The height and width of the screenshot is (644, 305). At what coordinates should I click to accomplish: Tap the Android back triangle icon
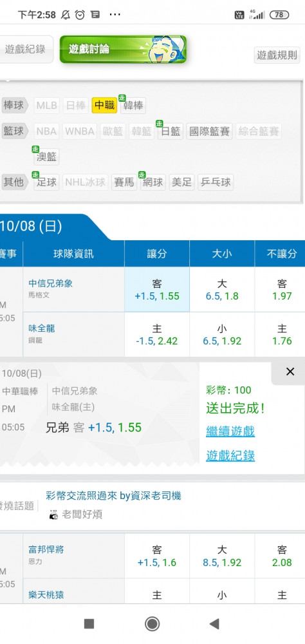[x=214, y=624]
